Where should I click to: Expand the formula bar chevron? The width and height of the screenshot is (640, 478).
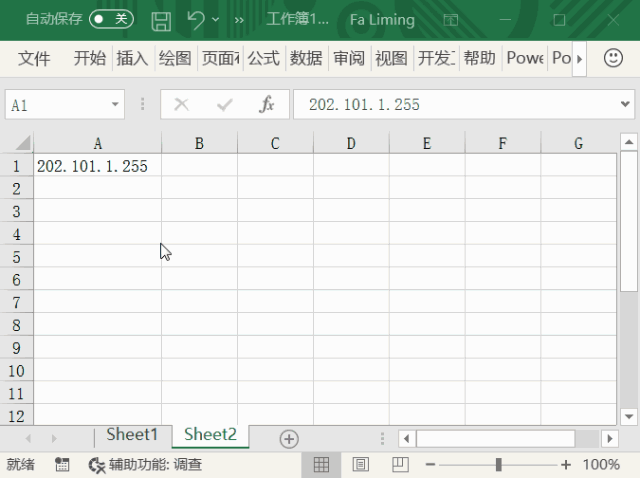[x=625, y=104]
